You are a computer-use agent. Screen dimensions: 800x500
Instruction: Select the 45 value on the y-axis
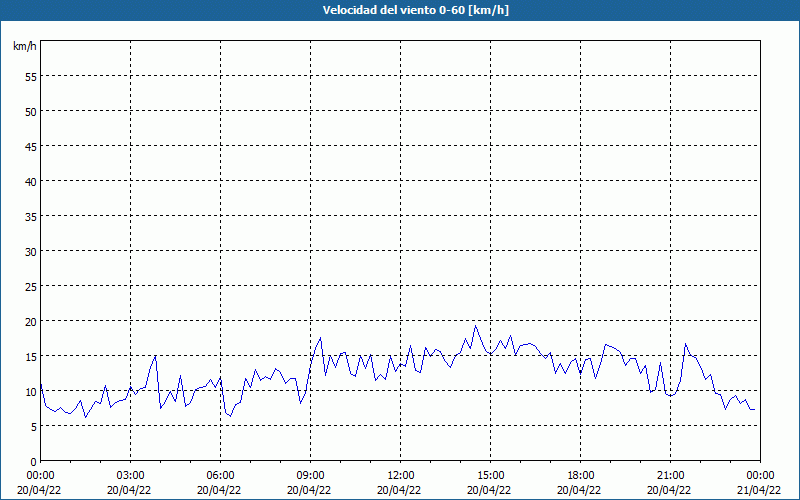pos(31,146)
